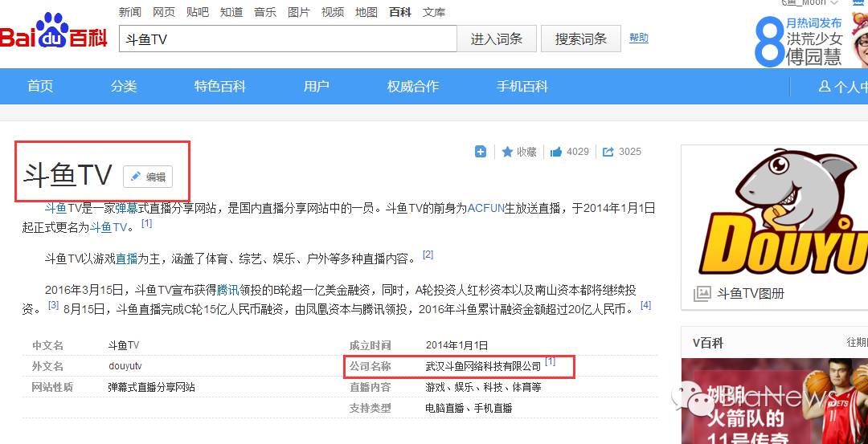Viewport: 868px width, 444px height.
Task: Click the blue plus add icon
Action: coord(481,152)
